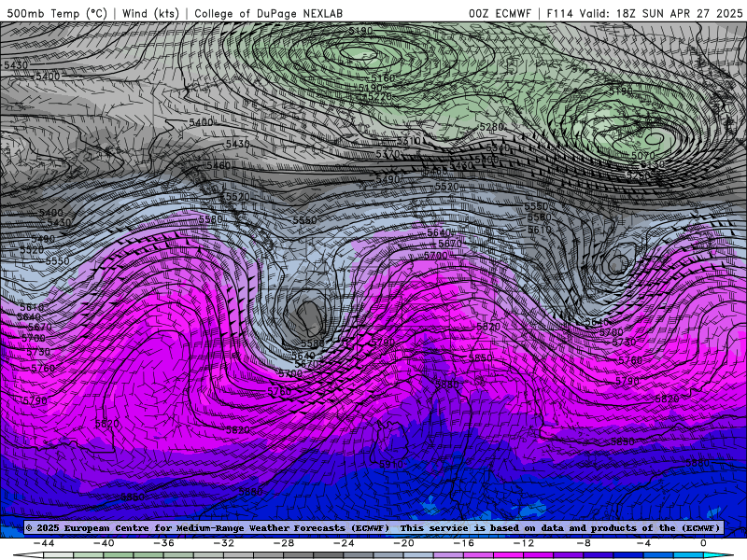This screenshot has width=747, height=560.
Task: Select the "00Z ECMWF" model run label
Action: tap(500, 13)
